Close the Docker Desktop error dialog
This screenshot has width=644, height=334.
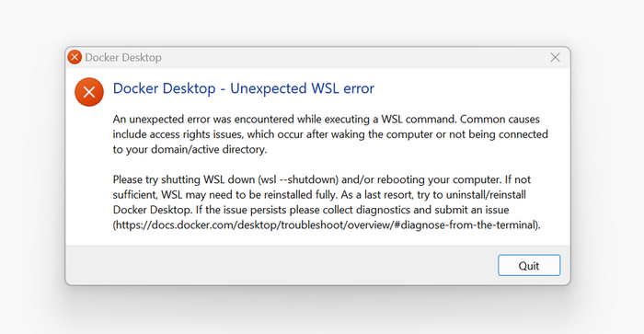point(555,58)
